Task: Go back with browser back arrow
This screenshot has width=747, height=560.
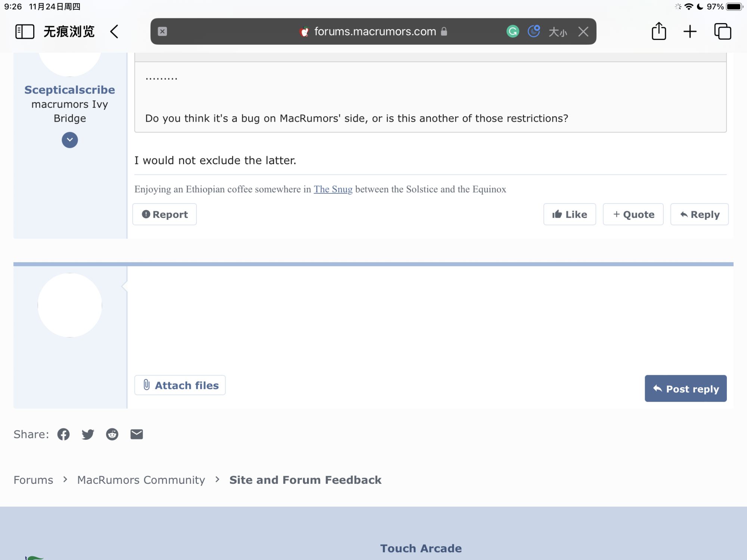Action: [115, 31]
